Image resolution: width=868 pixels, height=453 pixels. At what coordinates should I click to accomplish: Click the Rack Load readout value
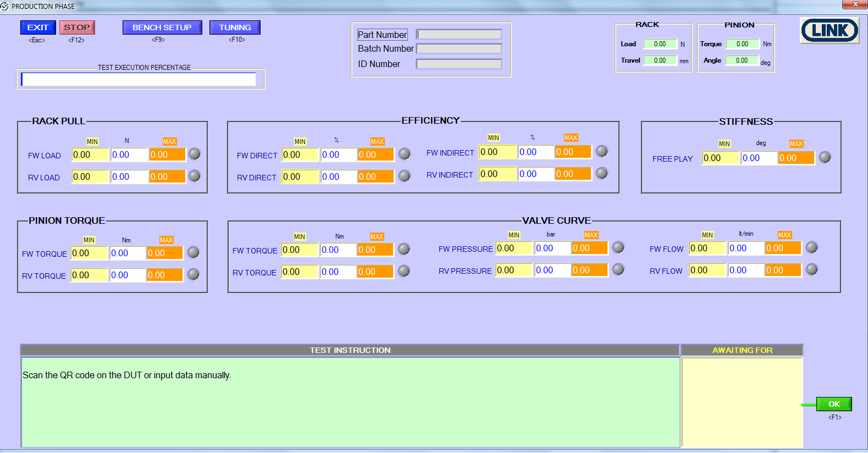point(660,44)
